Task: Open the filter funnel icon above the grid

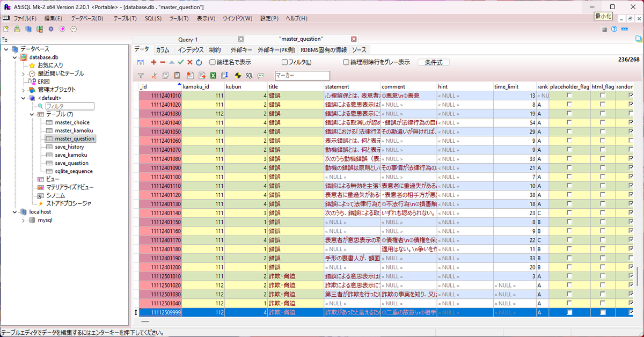Action: pos(141,75)
